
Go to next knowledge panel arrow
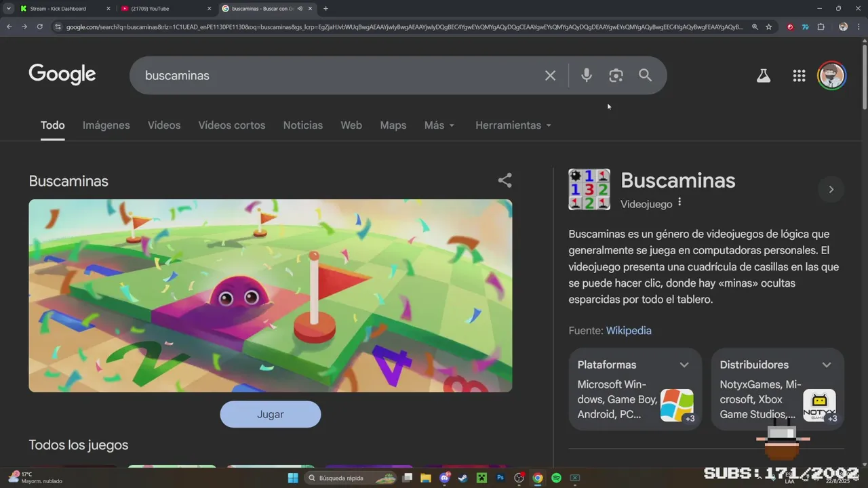coord(831,189)
